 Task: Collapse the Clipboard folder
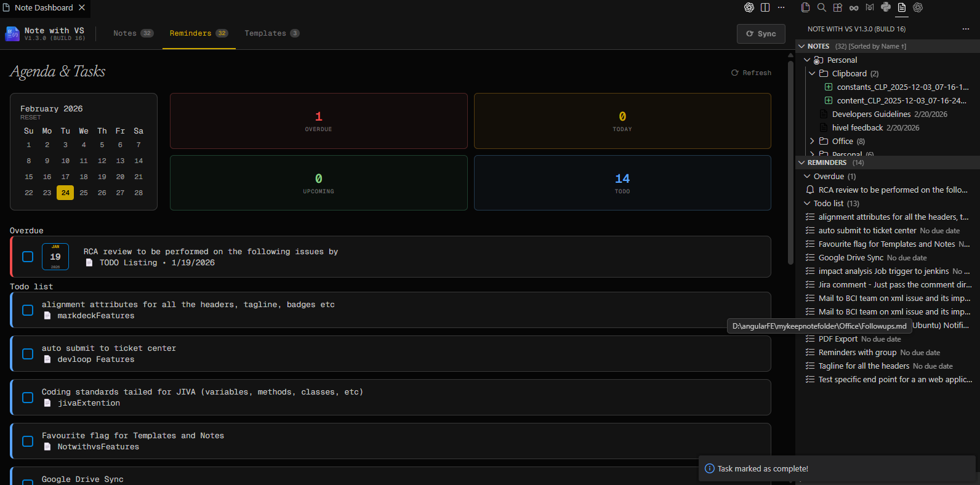coord(812,73)
